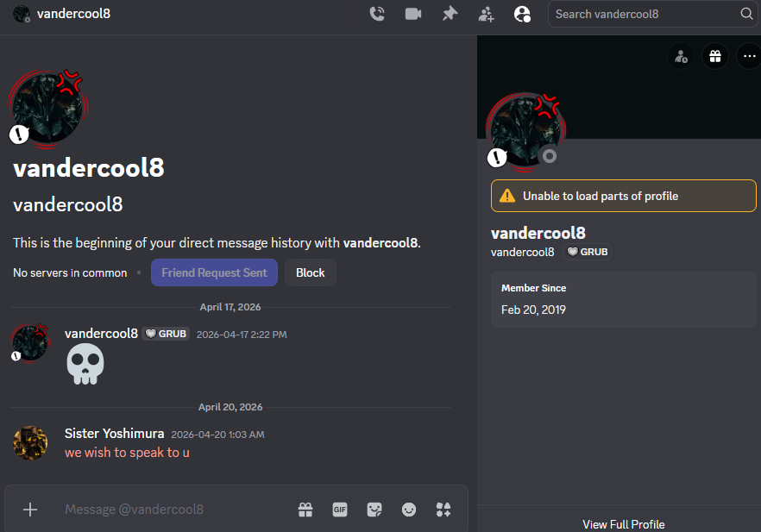Start a voice call with vandercool8

tap(377, 14)
